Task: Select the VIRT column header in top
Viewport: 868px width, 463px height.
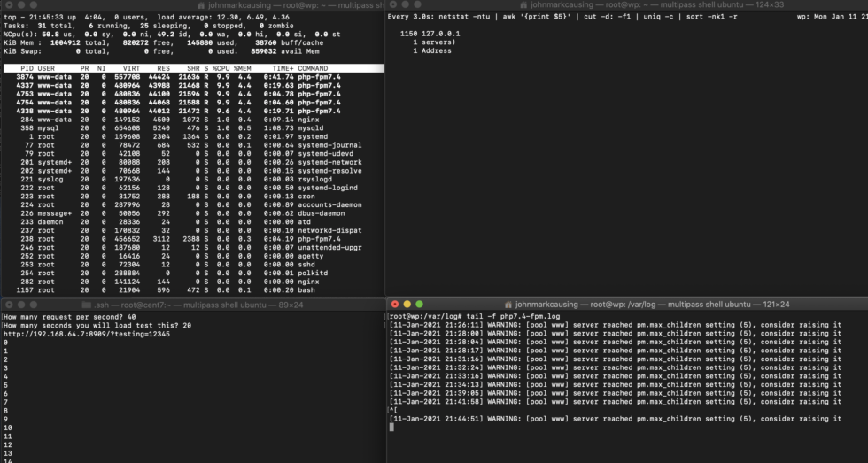Action: point(131,68)
